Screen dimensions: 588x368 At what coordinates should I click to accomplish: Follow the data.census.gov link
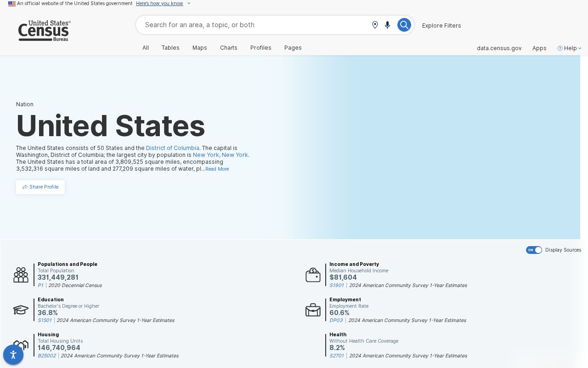tap(499, 48)
